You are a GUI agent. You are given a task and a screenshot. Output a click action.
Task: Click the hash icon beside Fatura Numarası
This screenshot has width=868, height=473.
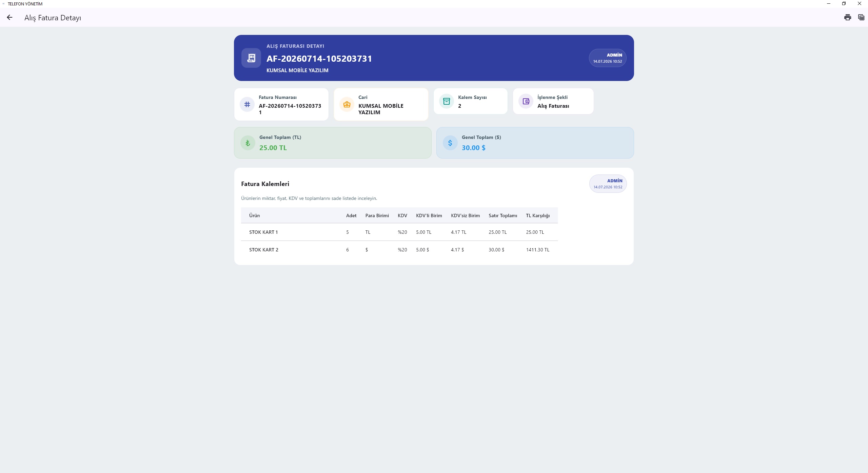247,104
